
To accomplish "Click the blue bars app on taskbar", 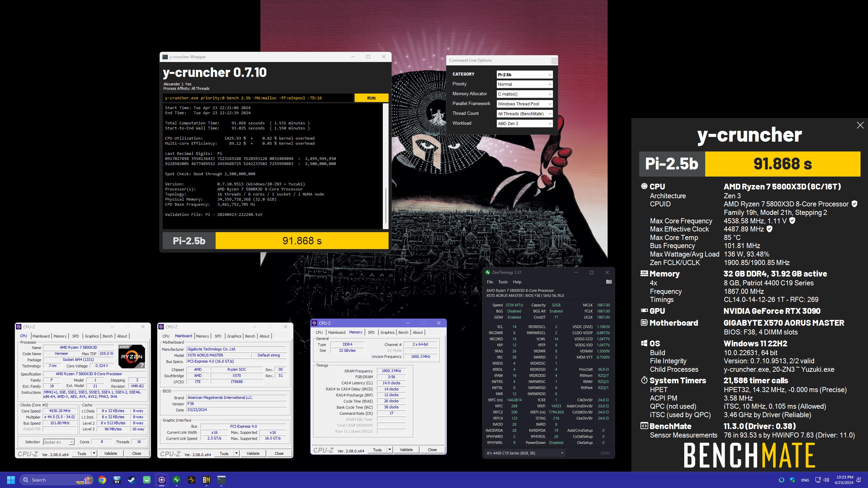I will (117, 480).
